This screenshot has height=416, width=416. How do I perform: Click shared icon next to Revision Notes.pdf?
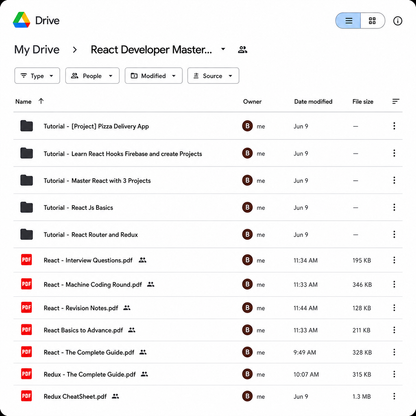127,308
